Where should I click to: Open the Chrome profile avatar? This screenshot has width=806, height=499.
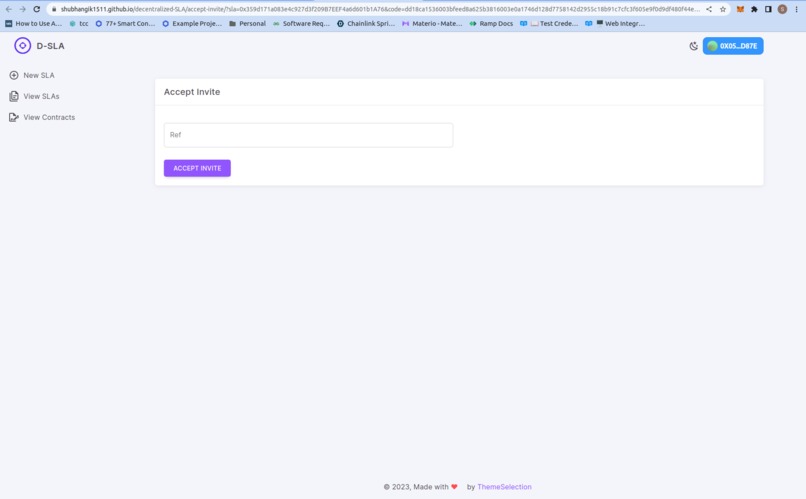pyautogui.click(x=782, y=9)
